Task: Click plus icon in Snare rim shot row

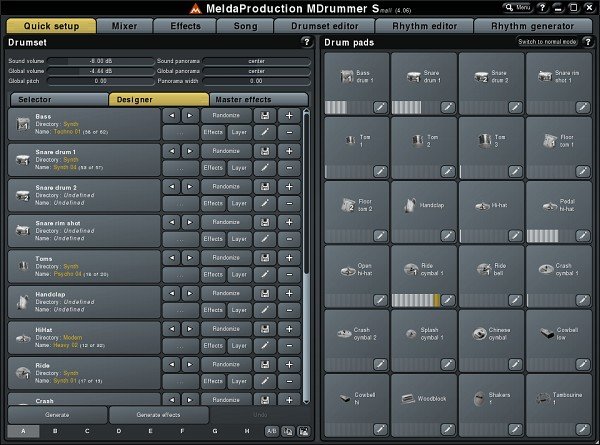Action: click(289, 222)
